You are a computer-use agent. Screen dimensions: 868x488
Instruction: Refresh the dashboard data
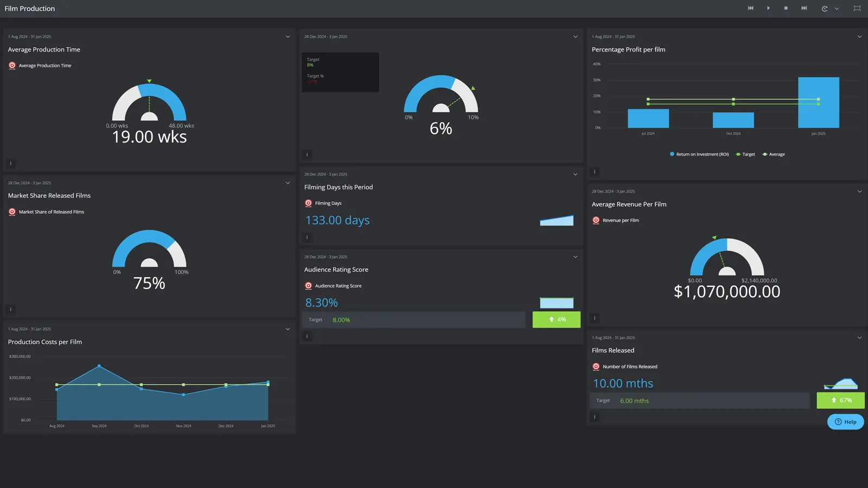click(x=825, y=9)
